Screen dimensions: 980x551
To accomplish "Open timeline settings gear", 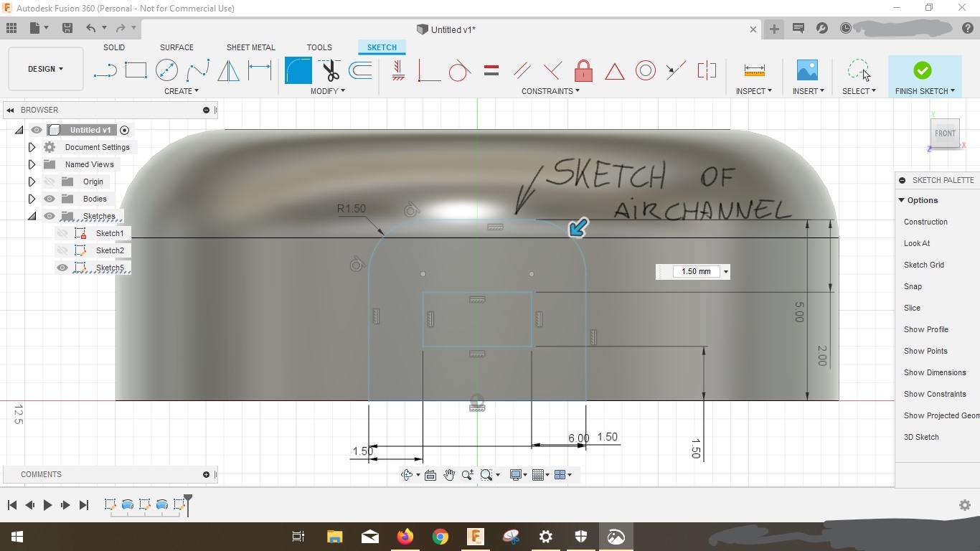I will 965,505.
